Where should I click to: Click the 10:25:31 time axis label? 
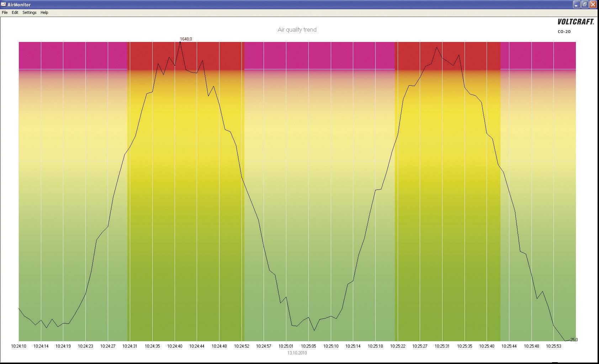(x=442, y=346)
